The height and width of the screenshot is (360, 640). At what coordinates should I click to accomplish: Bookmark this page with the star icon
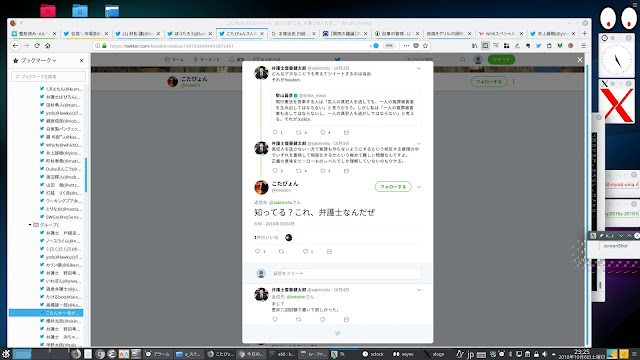(x=425, y=46)
